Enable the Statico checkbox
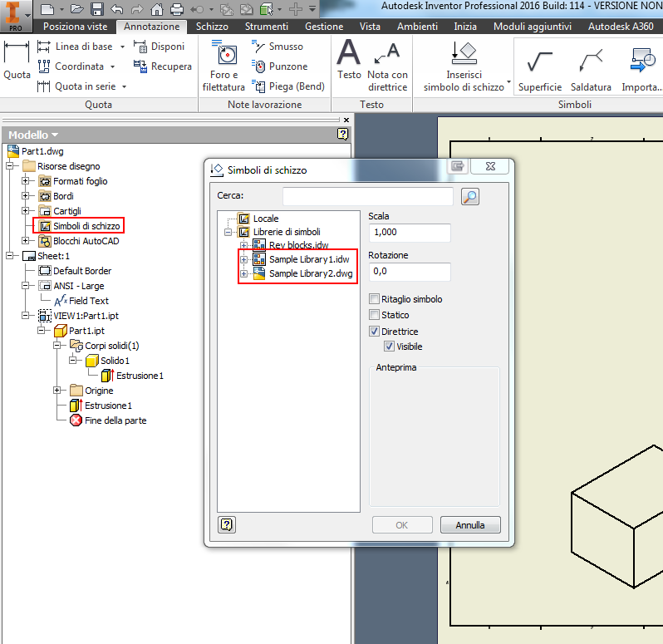The image size is (663, 644). (374, 315)
